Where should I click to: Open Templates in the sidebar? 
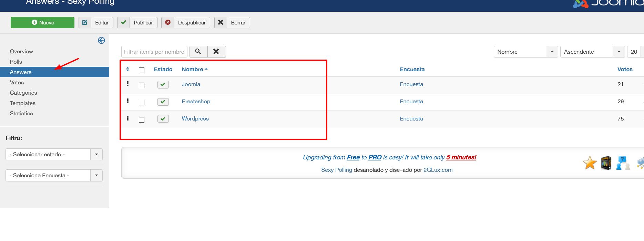(23, 103)
